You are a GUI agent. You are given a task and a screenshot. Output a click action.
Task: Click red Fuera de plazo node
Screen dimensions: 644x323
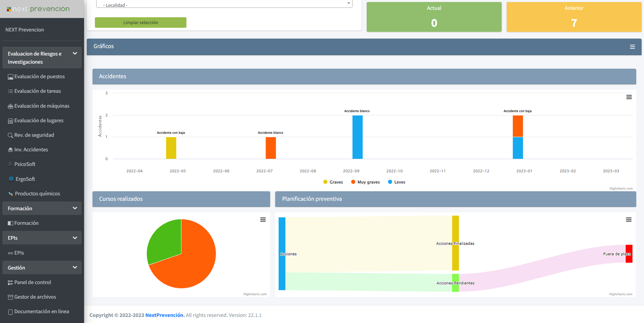pyautogui.click(x=629, y=254)
